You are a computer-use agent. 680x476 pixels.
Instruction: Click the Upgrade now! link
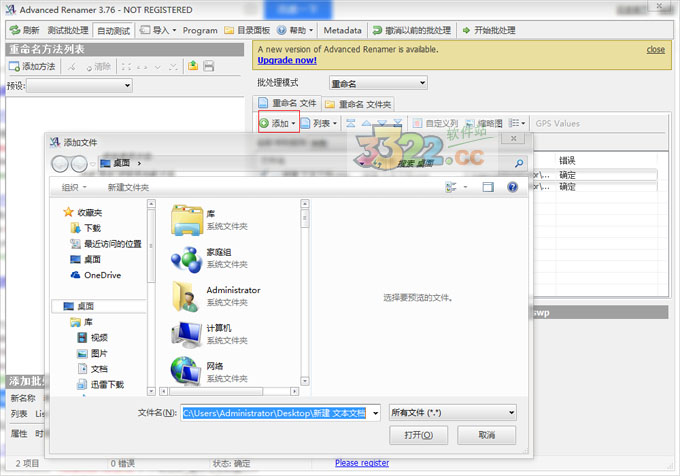(287, 60)
